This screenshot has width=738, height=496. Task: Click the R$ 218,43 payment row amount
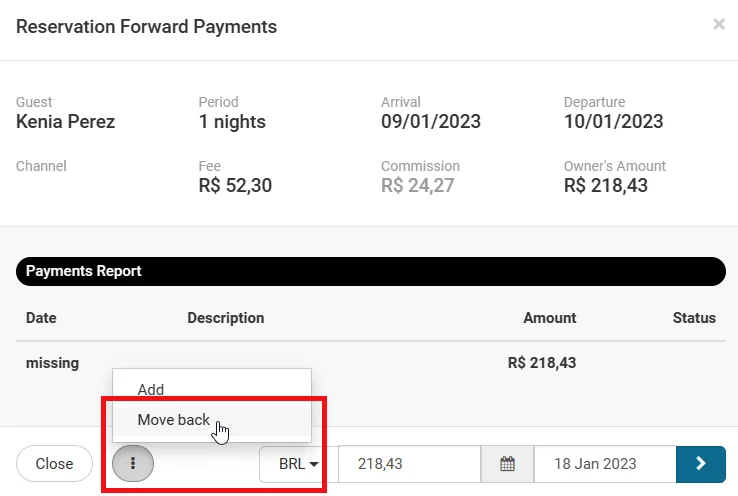pyautogui.click(x=541, y=363)
